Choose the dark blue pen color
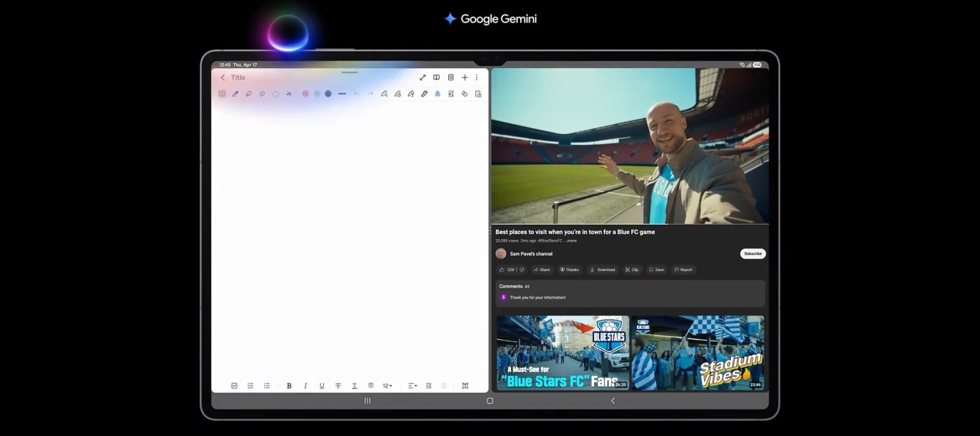The width and height of the screenshot is (980, 436). (x=328, y=94)
